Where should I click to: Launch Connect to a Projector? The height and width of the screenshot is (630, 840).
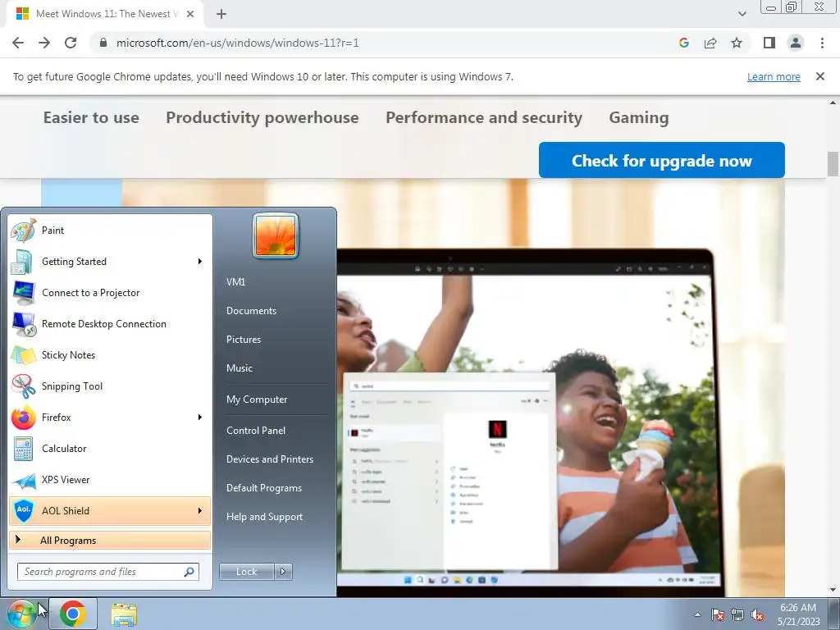pyautogui.click(x=110, y=293)
